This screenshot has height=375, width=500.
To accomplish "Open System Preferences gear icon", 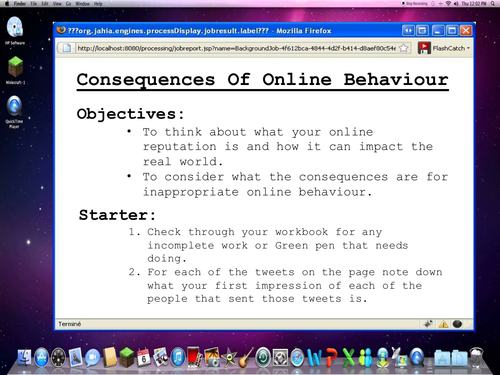I will 280,358.
